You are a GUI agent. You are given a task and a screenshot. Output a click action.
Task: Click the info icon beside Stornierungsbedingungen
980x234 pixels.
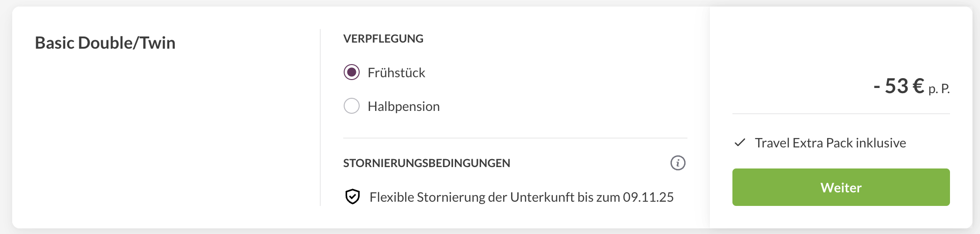pos(678,163)
